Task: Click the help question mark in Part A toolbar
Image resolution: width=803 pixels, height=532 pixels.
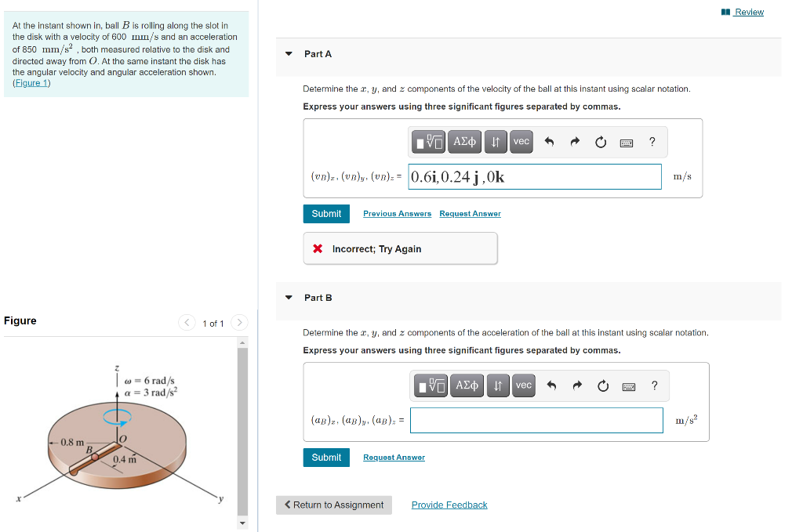Action: point(652,142)
